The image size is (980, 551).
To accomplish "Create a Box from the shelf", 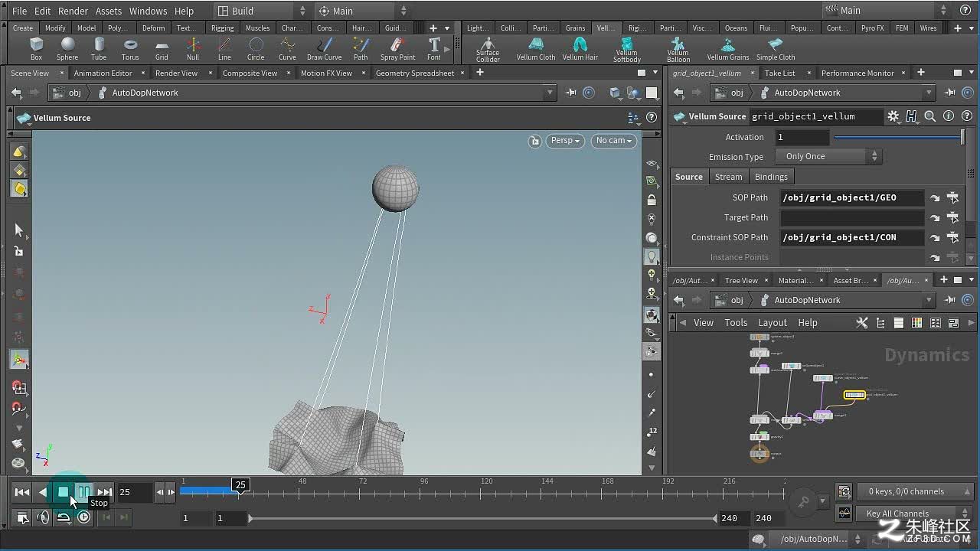I will tap(36, 49).
